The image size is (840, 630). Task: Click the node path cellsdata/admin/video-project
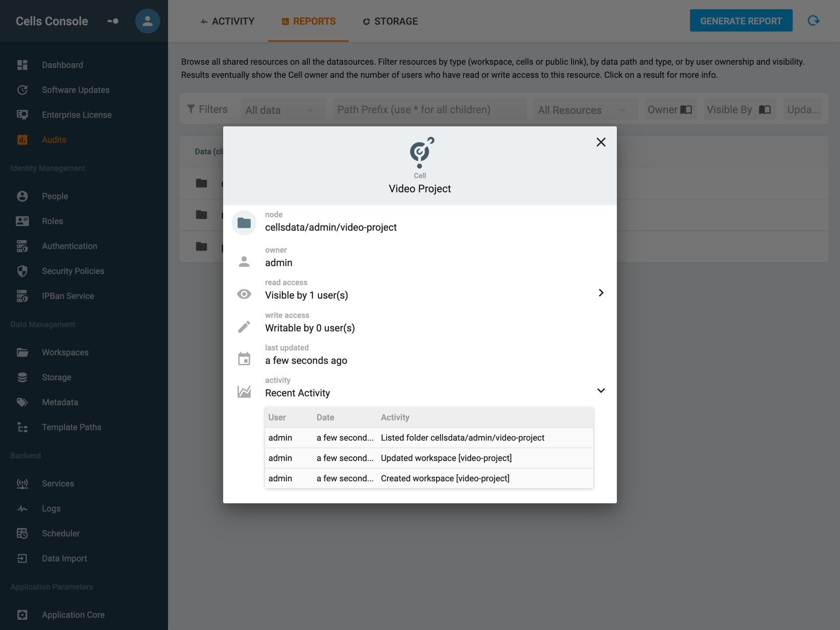(331, 227)
